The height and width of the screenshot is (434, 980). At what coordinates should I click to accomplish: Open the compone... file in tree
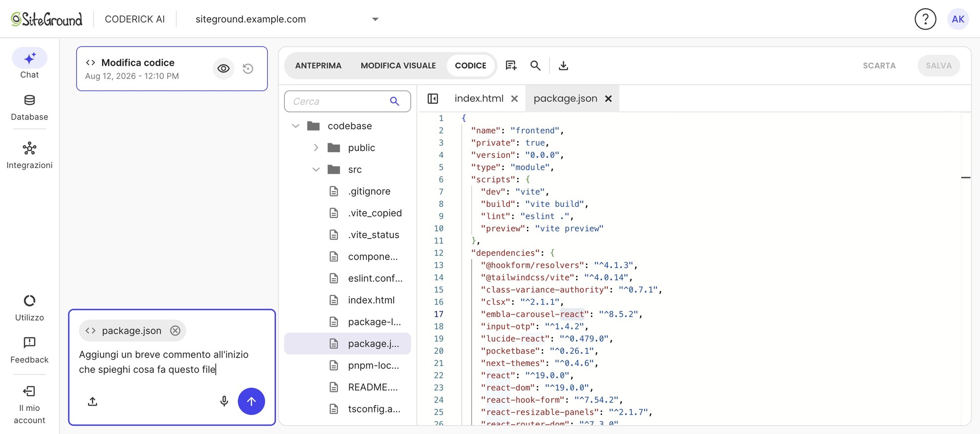coord(348,257)
